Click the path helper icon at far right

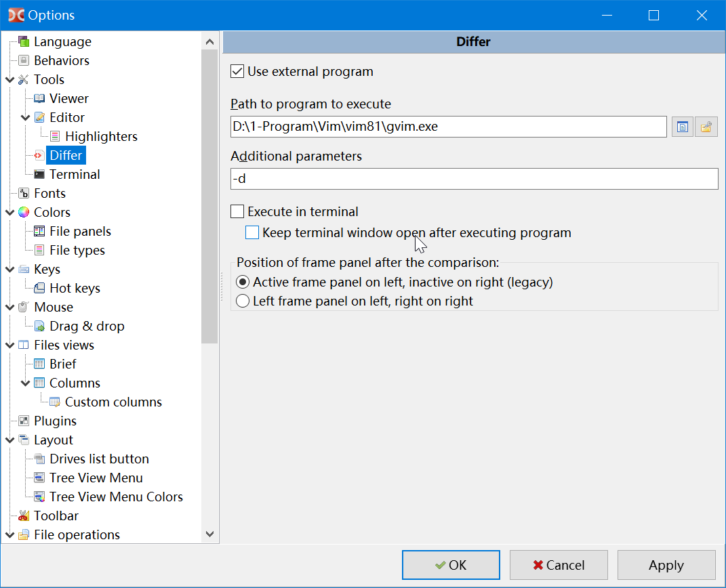(x=706, y=127)
